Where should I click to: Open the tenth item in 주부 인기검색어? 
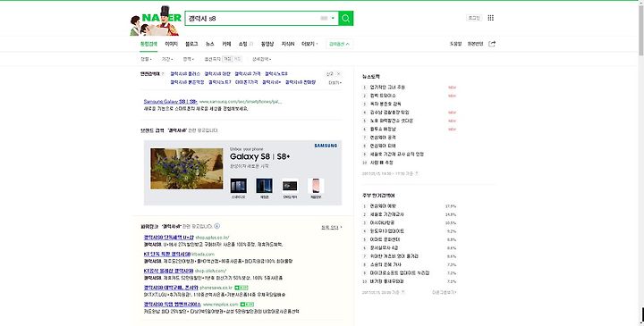(386, 281)
